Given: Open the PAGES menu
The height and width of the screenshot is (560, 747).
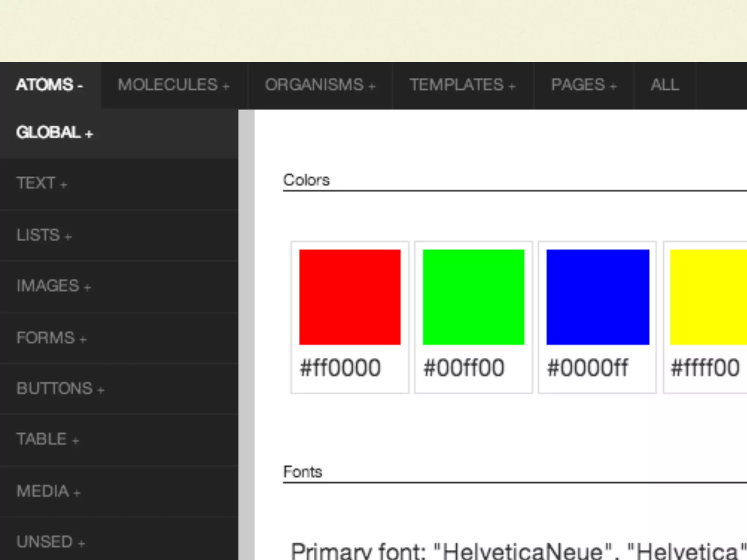Looking at the screenshot, I should pos(584,85).
